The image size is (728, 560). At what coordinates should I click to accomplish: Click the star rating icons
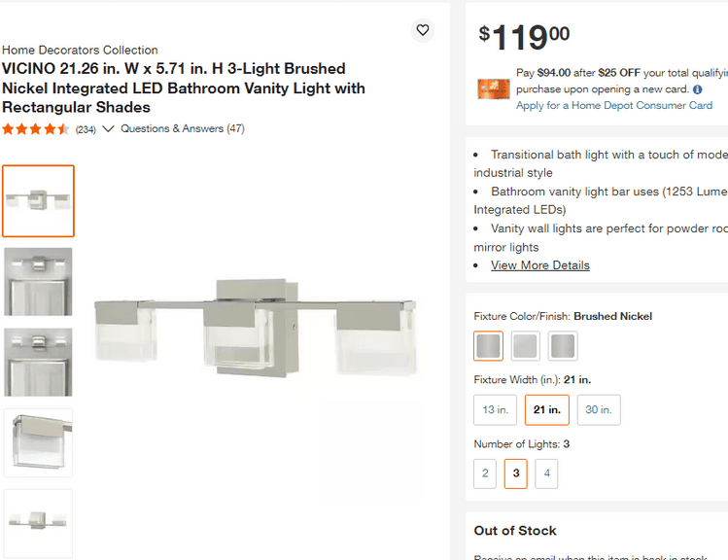pyautogui.click(x=36, y=128)
